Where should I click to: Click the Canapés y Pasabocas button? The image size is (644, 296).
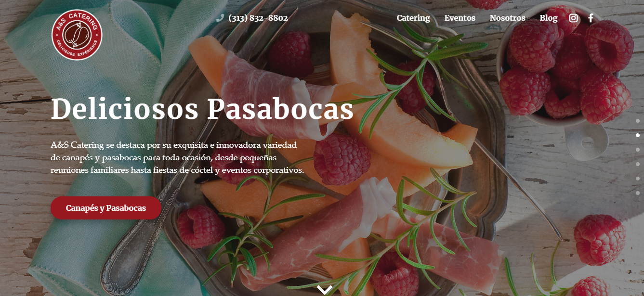click(106, 208)
